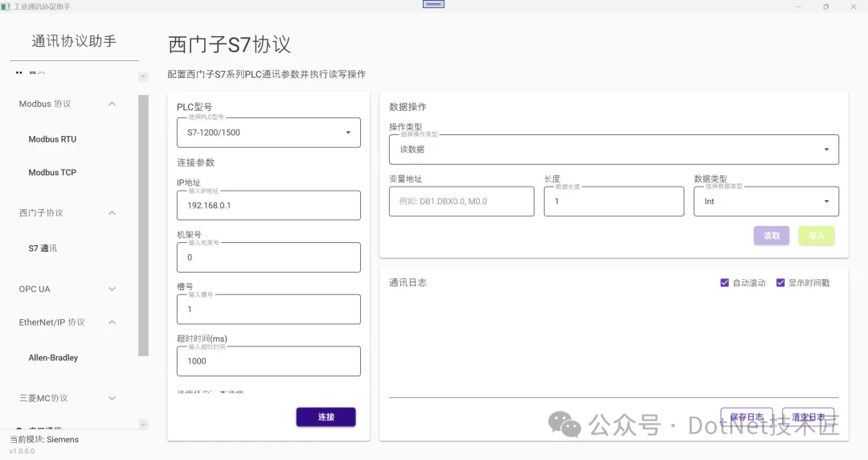This screenshot has height=460, width=868.
Task: Click the 连接参数 section label
Action: pos(196,162)
